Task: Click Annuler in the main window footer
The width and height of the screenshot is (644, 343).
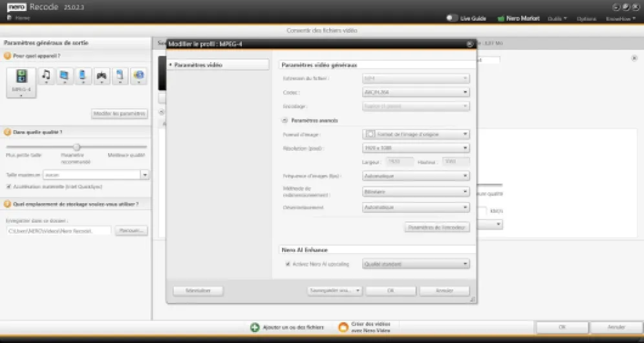Action: coord(616,327)
